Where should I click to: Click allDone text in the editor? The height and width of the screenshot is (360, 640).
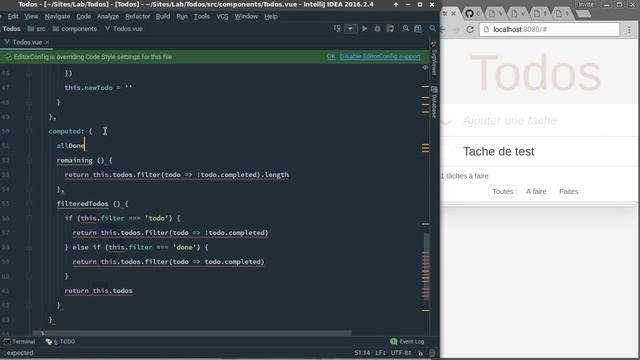[71, 146]
